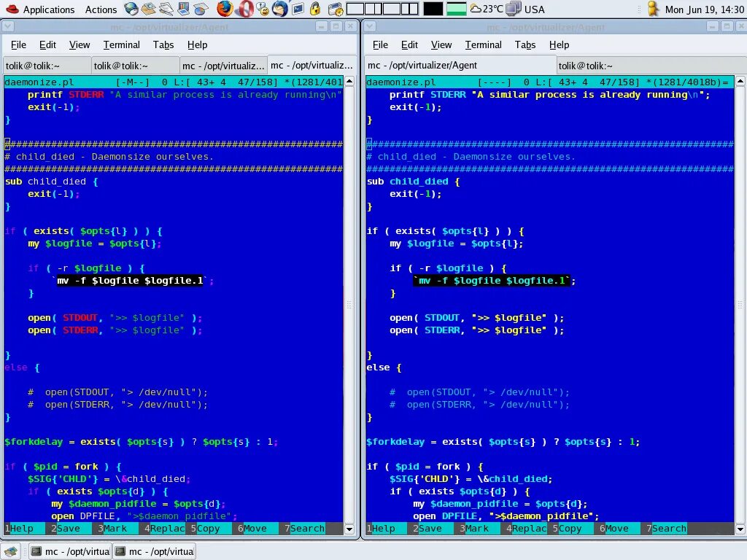Switch workspace using the workspace switcher

click(382, 9)
